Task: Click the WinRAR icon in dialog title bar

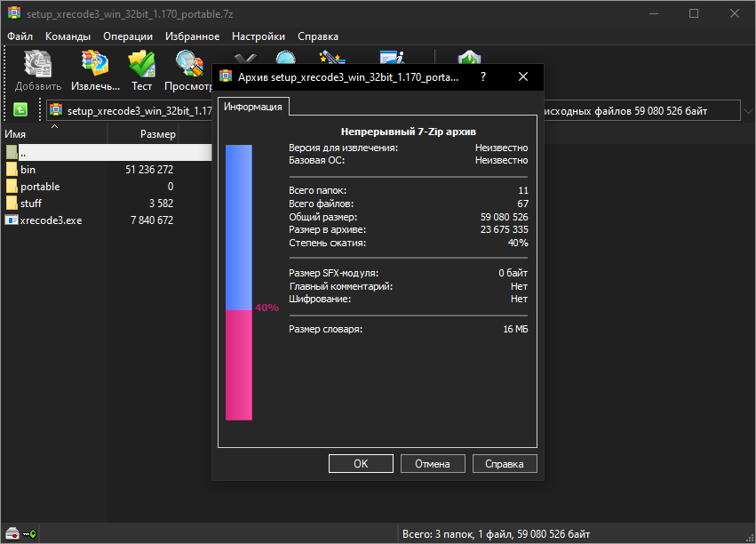Action: tap(226, 76)
